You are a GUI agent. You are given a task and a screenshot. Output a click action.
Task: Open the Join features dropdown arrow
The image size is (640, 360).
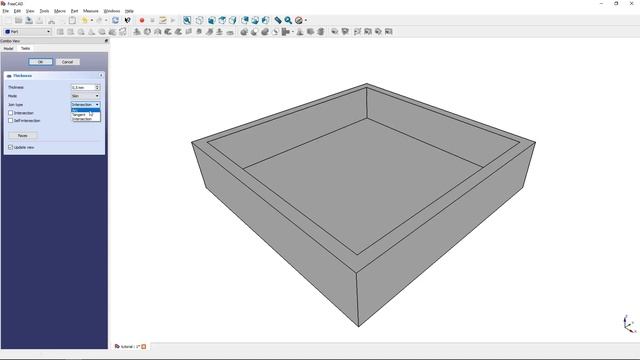[x=293, y=31]
